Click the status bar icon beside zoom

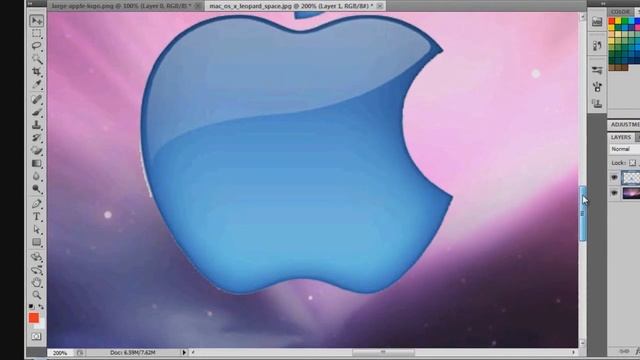80,353
